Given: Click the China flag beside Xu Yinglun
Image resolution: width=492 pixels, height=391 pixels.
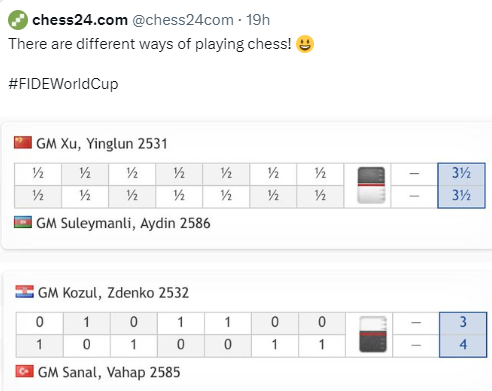Looking at the screenshot, I should 23,142.
